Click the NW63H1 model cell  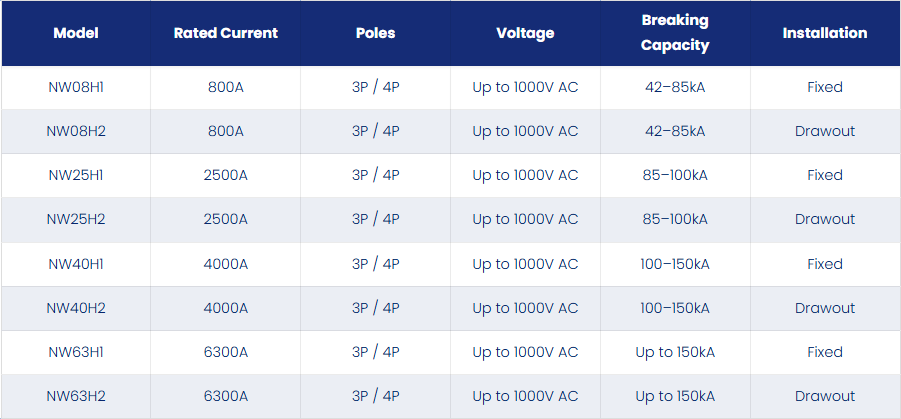[76, 352]
